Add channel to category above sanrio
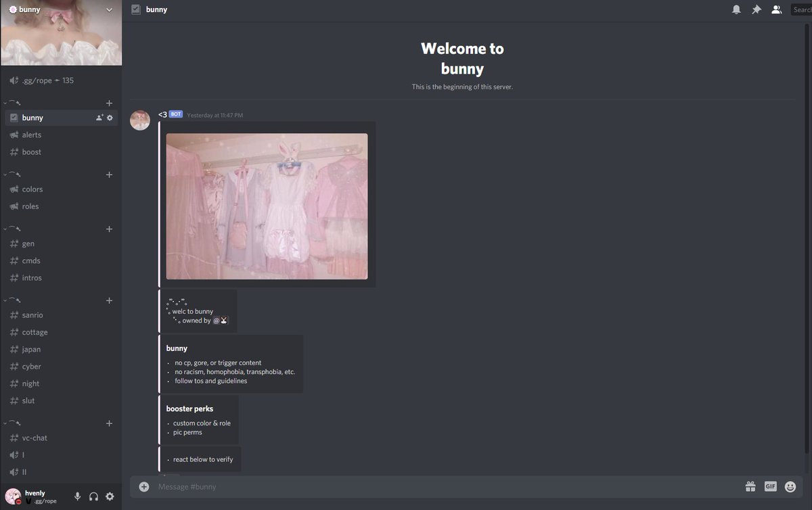 [x=109, y=300]
